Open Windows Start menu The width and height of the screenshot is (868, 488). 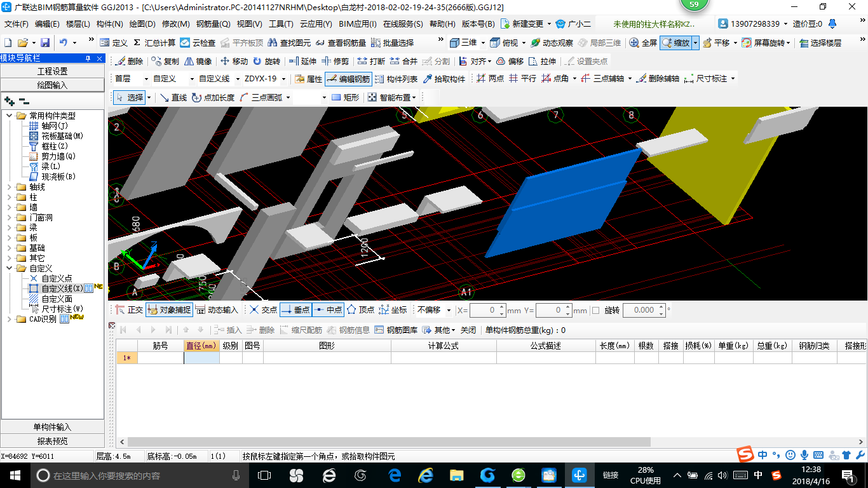point(14,475)
